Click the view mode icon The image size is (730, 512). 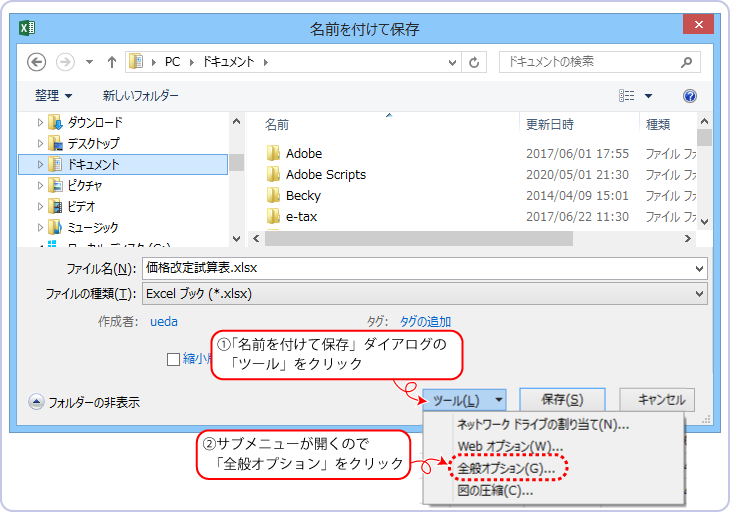click(x=626, y=96)
